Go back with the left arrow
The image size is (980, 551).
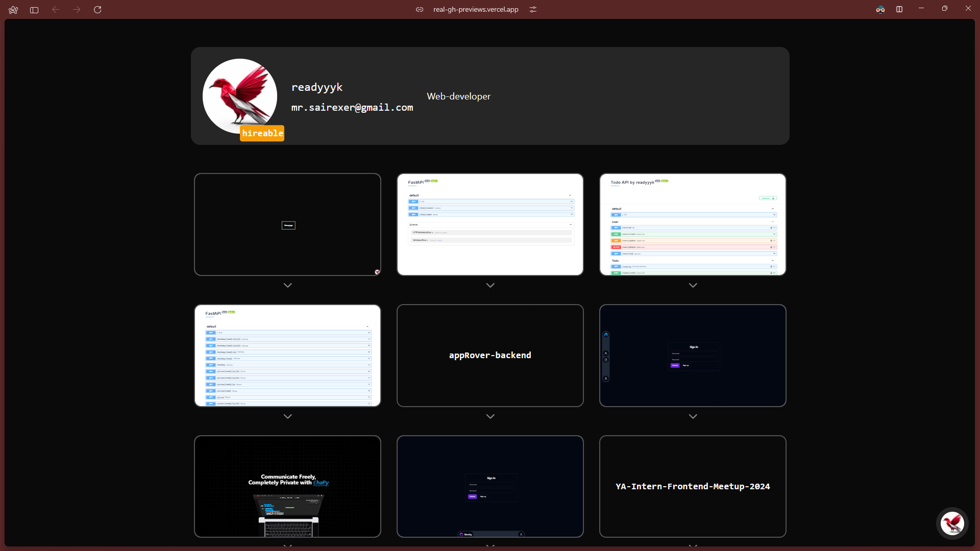point(56,10)
